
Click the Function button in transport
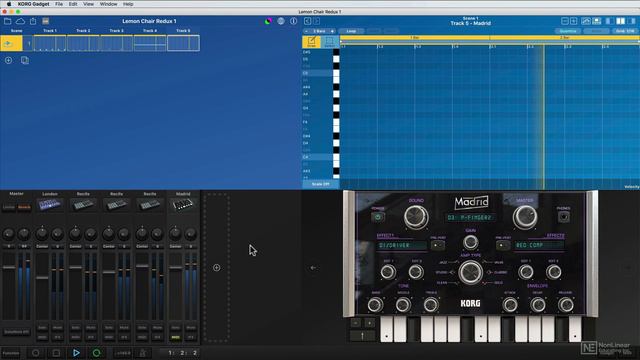point(11,353)
